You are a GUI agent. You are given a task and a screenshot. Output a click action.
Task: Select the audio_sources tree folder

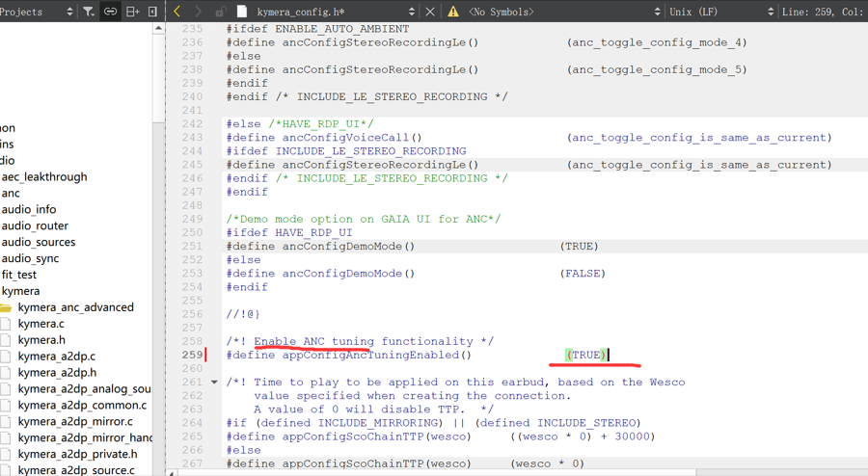tap(39, 242)
